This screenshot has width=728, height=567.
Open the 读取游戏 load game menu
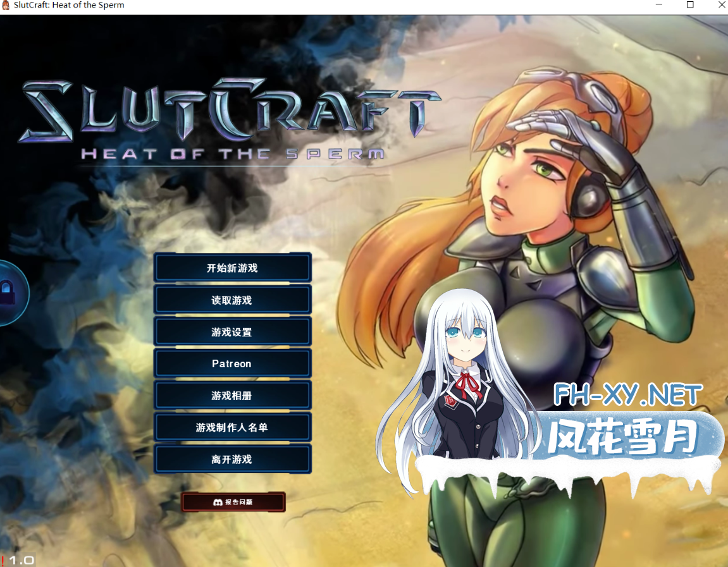[x=232, y=300]
